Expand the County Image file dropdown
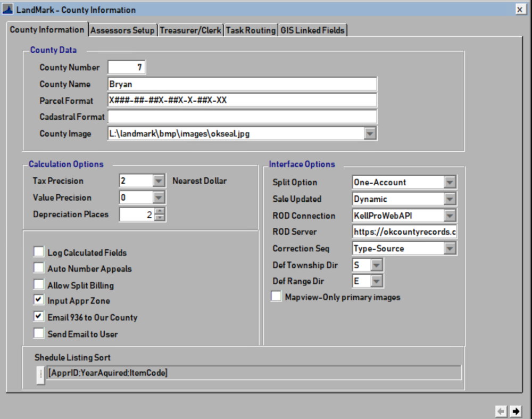This screenshot has height=419, width=532. click(370, 133)
